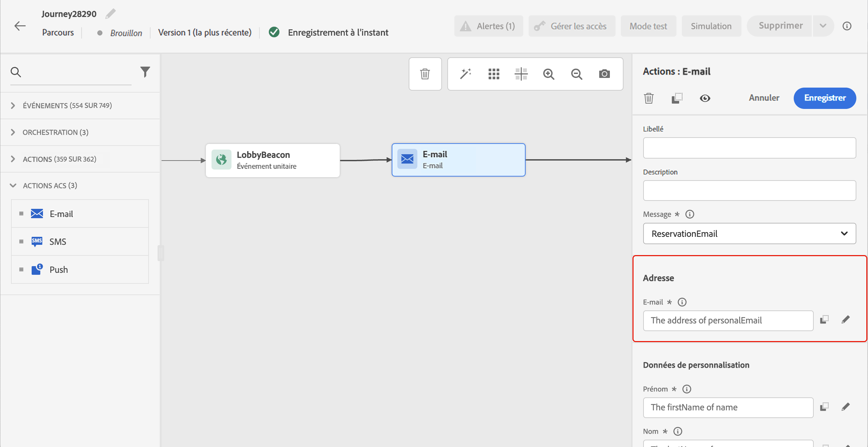Toggle the crosshair alignment guides icon

point(521,74)
